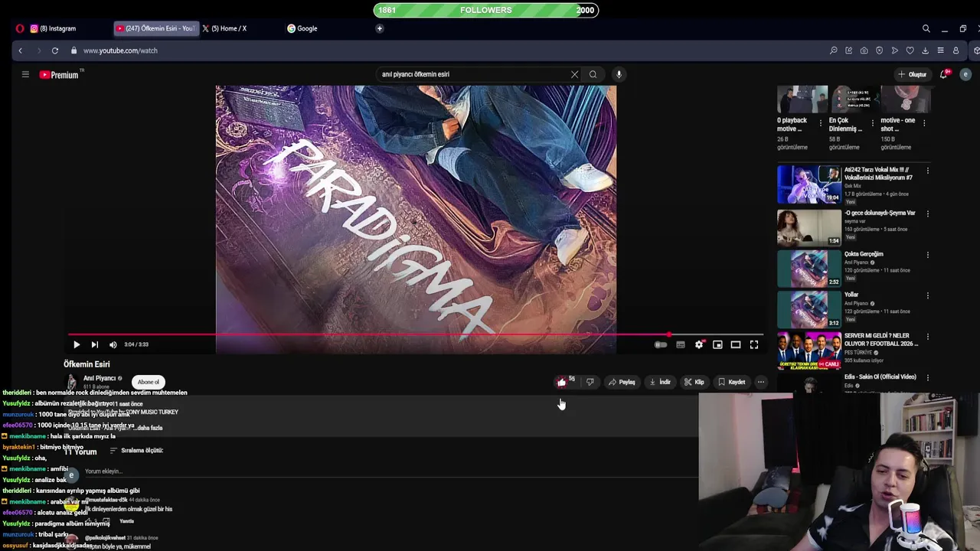Skip to the next video

[x=95, y=344]
